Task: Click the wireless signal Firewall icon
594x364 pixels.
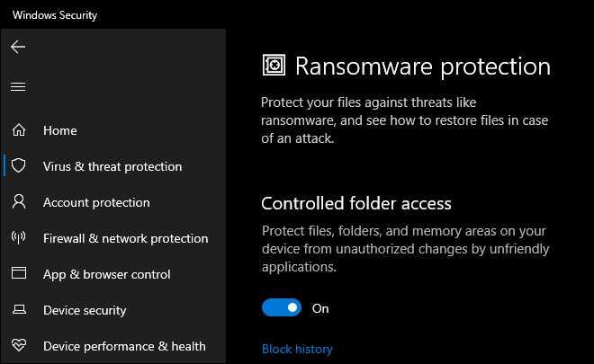Action: click(19, 237)
